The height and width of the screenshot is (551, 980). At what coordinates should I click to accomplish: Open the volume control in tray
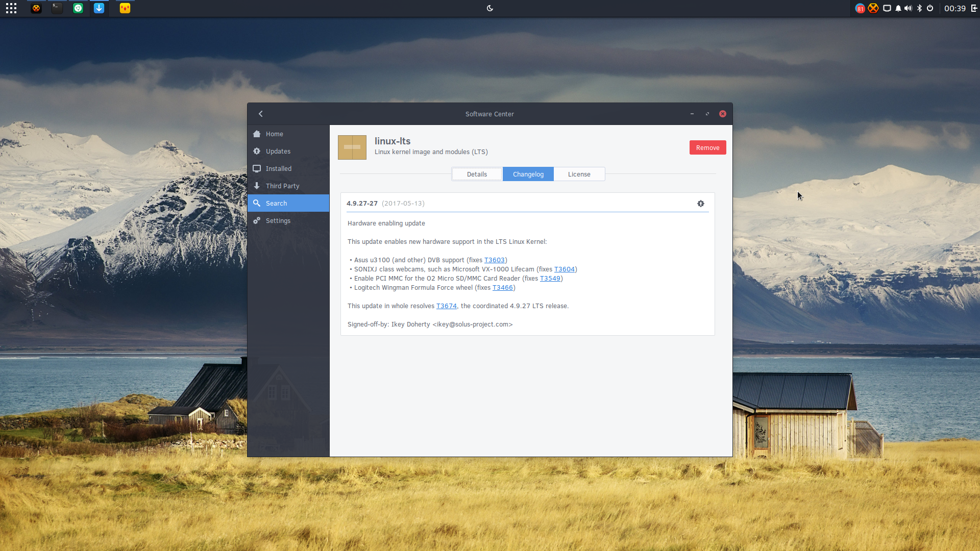(908, 8)
